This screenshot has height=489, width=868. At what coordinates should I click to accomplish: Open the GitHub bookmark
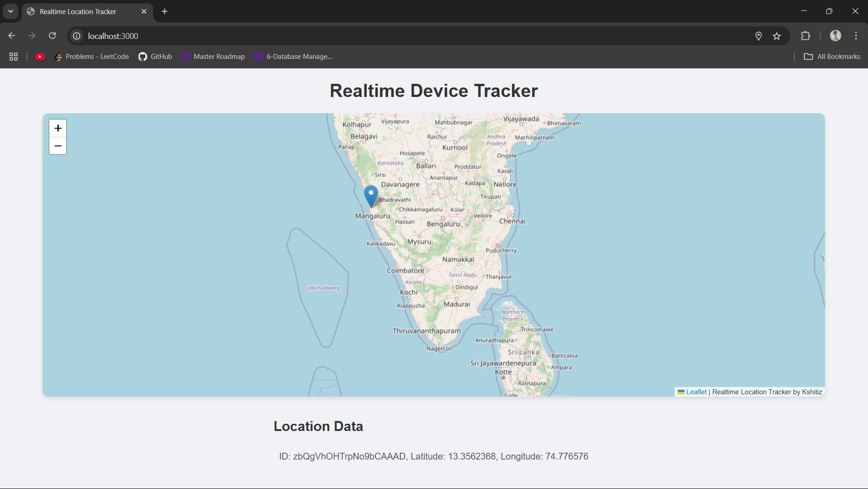[155, 57]
